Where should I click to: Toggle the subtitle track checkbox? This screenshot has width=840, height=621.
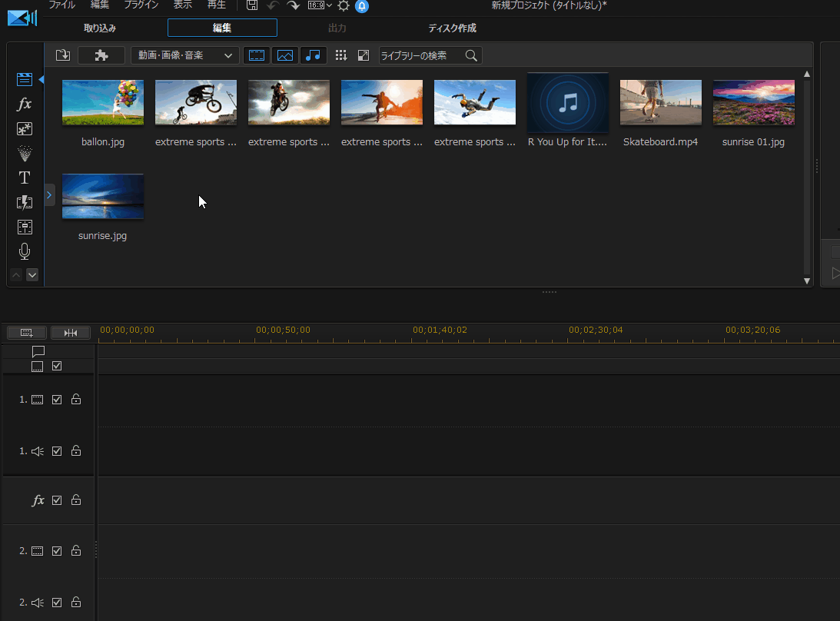[x=57, y=366]
